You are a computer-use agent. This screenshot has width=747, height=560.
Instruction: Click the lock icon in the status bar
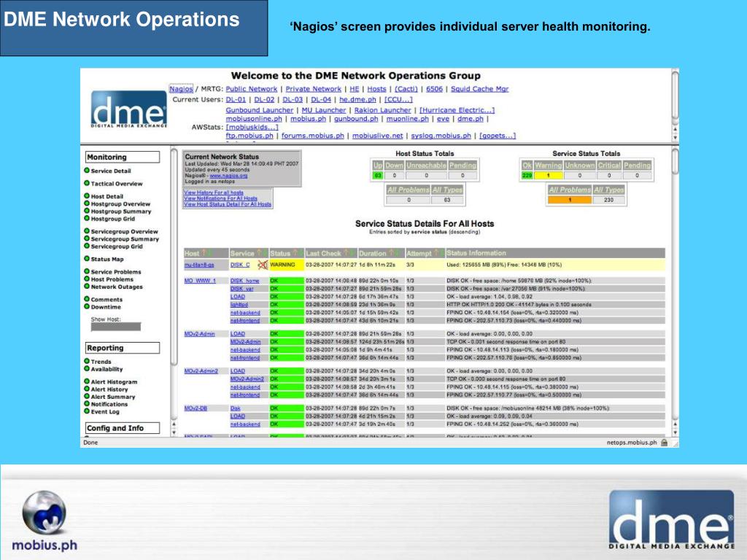pos(664,443)
